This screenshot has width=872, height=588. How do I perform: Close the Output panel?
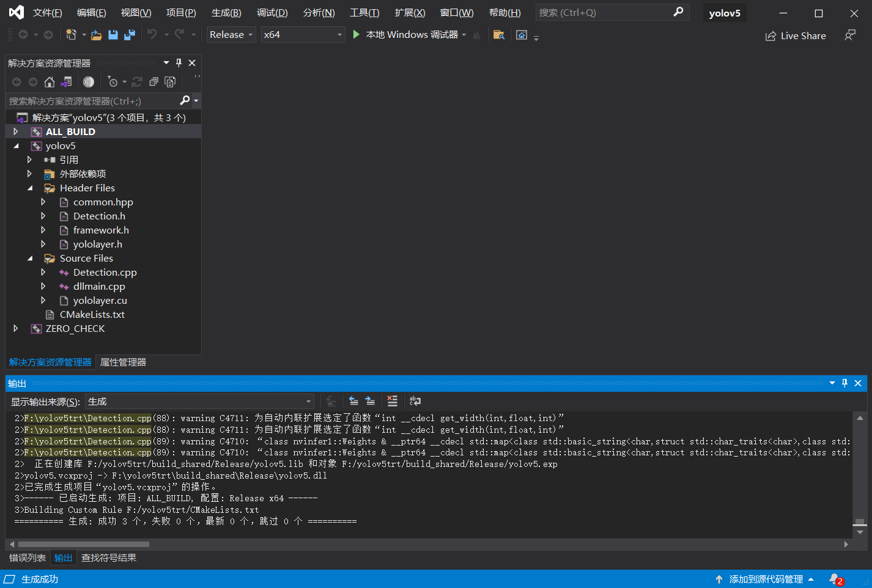point(858,383)
